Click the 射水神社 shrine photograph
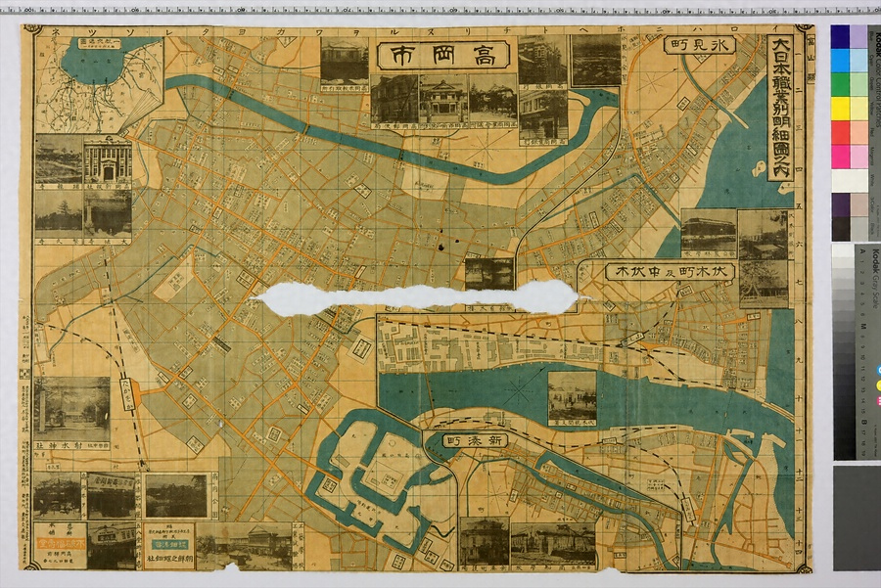Image resolution: width=881 pixels, height=588 pixels. pos(71,409)
